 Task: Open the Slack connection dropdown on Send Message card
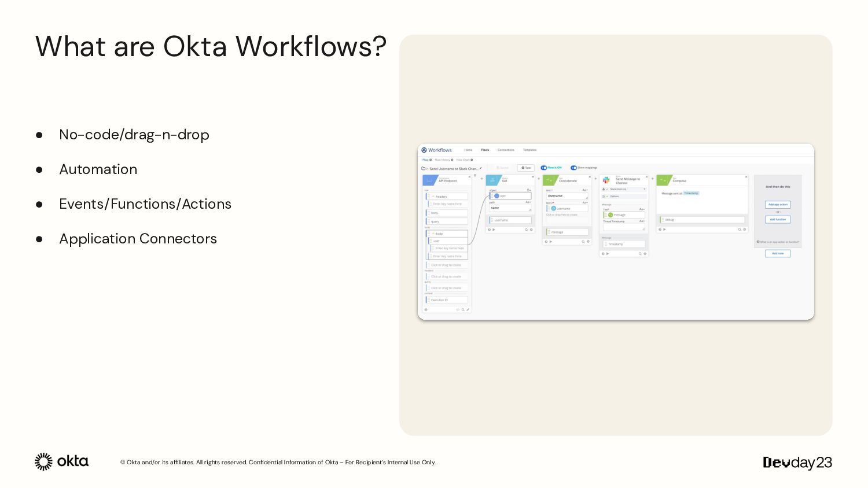click(624, 189)
